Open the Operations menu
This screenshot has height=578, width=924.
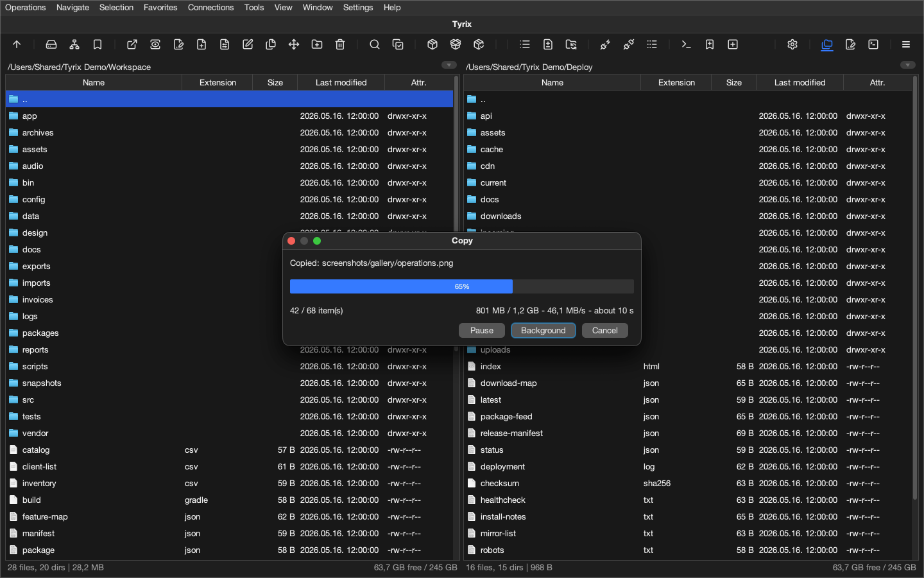click(26, 8)
